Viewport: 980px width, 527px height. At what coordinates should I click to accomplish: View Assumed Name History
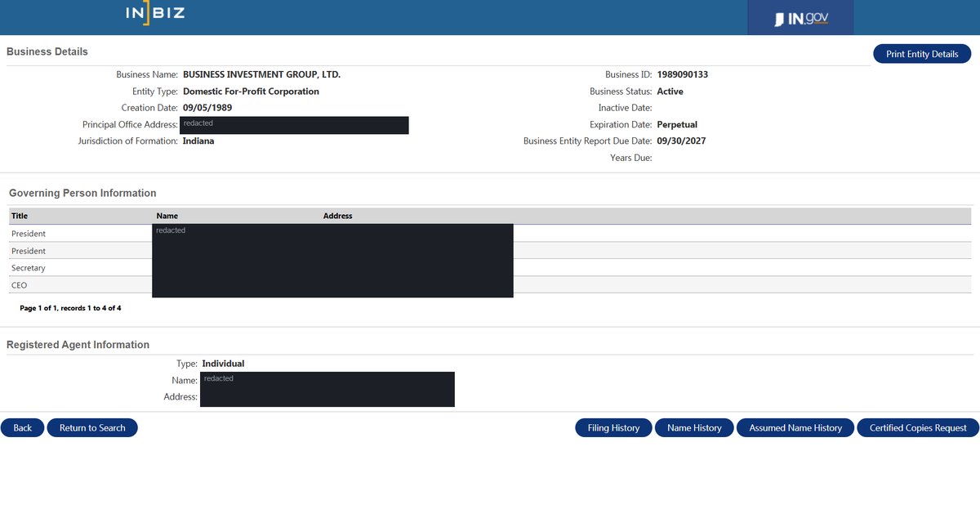click(x=795, y=427)
